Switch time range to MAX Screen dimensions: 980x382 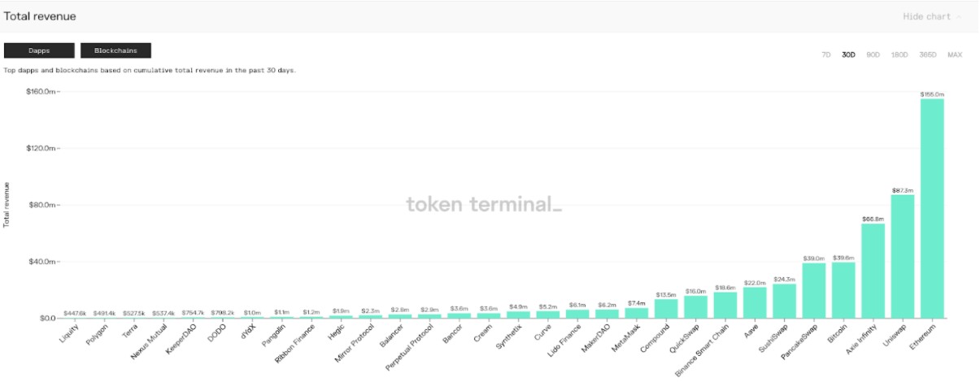coord(955,54)
